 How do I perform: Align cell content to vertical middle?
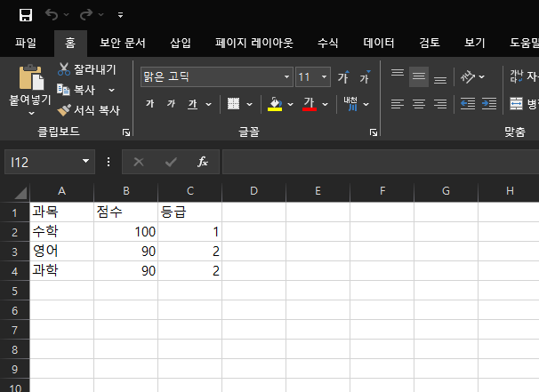(419, 76)
